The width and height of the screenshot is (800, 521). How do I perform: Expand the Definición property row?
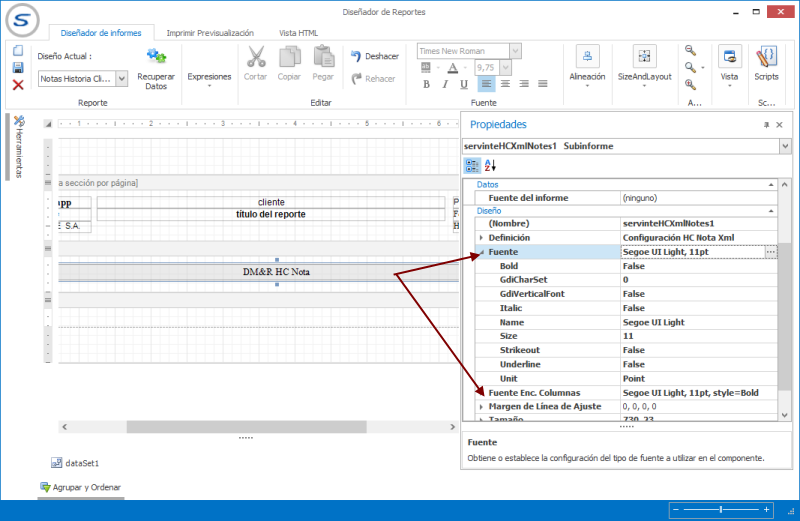click(482, 238)
